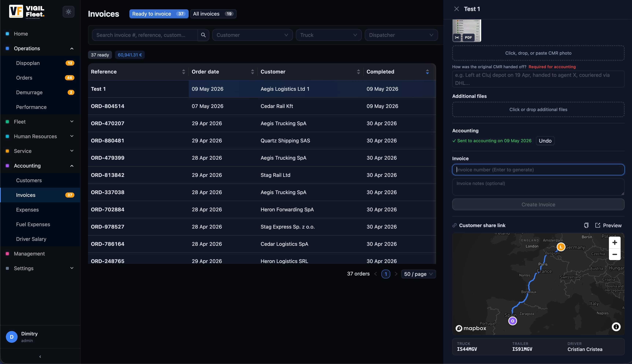Expand the Human Resources menu section

pyautogui.click(x=40, y=137)
